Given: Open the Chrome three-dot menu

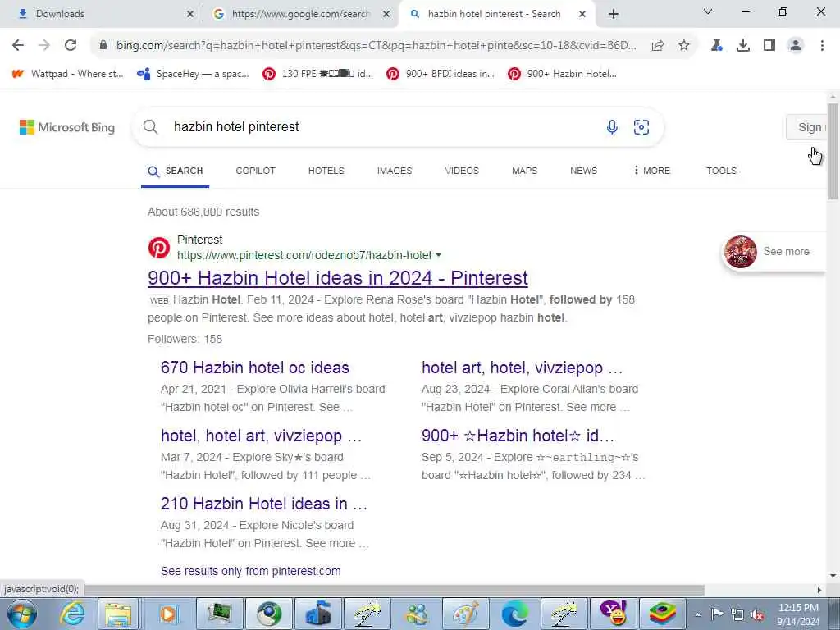Looking at the screenshot, I should tap(822, 46).
